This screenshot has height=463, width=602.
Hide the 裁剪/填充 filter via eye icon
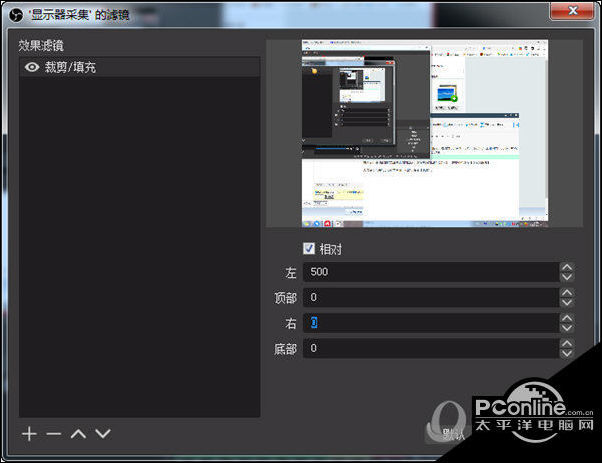(x=32, y=67)
